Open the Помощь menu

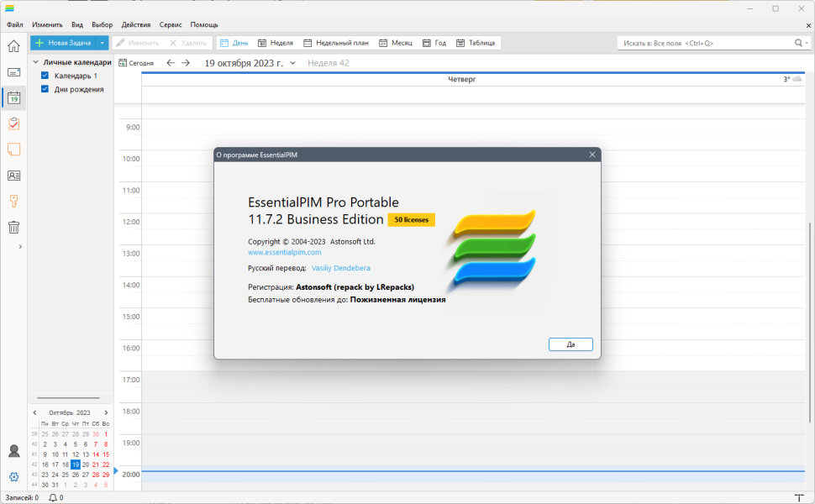pos(203,24)
